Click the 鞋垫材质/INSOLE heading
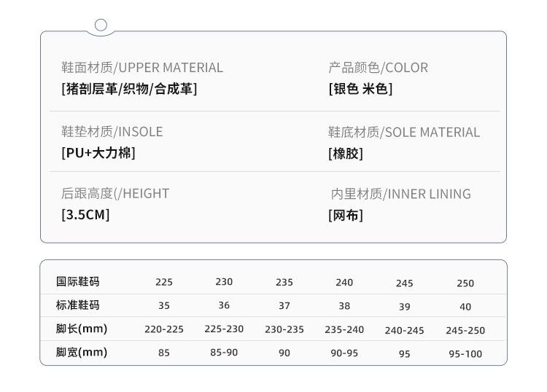The width and height of the screenshot is (547, 392). (x=112, y=132)
